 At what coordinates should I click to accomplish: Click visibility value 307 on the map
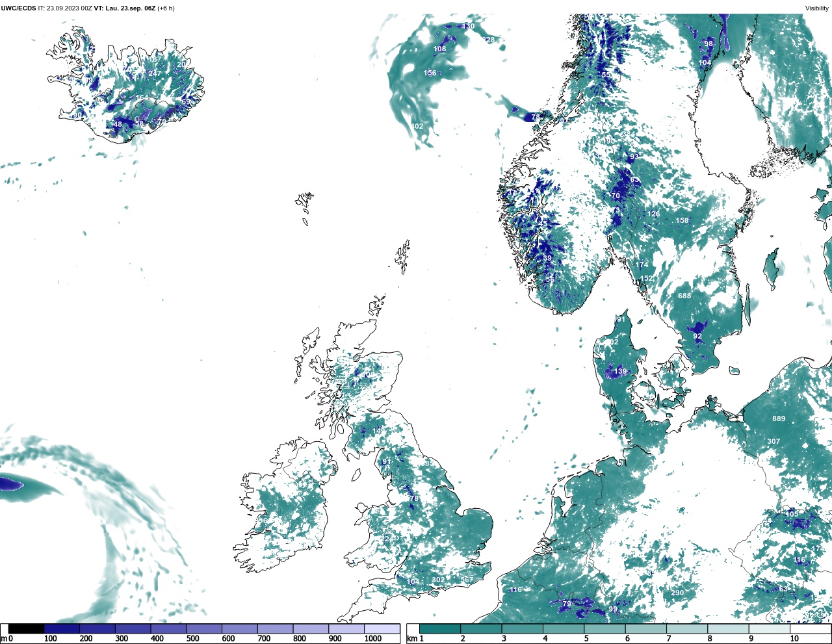click(x=773, y=441)
